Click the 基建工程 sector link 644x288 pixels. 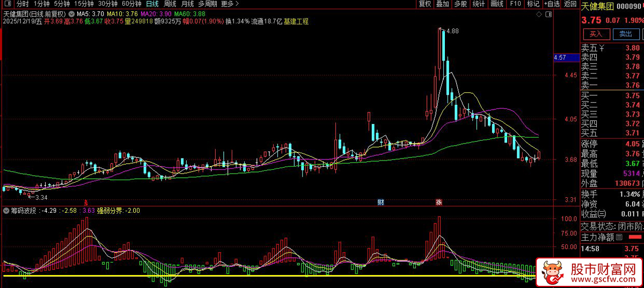point(296,21)
